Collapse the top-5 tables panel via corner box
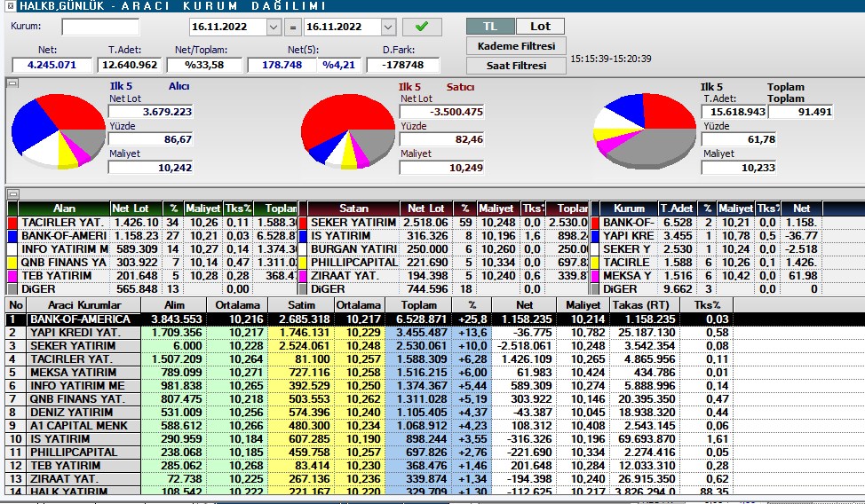The image size is (865, 504). (x=12, y=194)
